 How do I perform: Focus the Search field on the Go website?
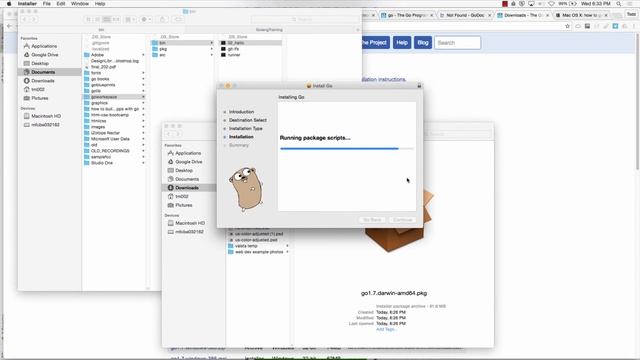tap(457, 42)
